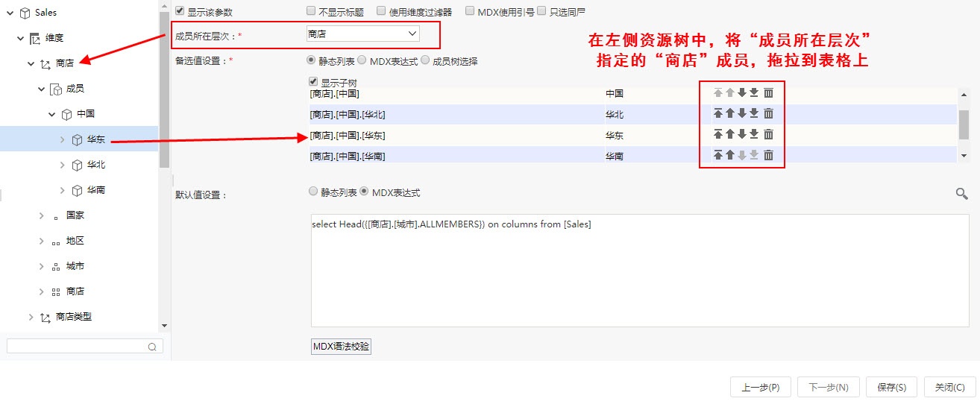The image size is (980, 410).
Task: Collapse the 成员 node
Action: pos(40,89)
